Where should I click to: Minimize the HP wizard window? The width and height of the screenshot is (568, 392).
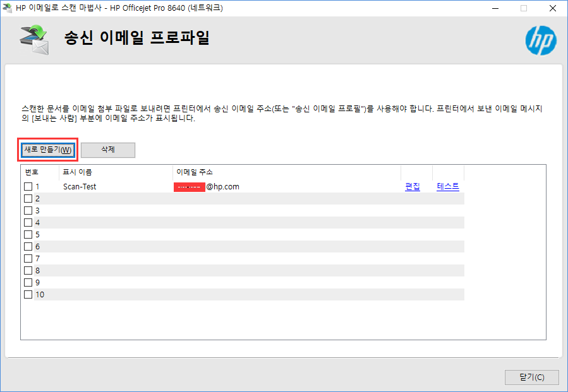click(x=495, y=8)
